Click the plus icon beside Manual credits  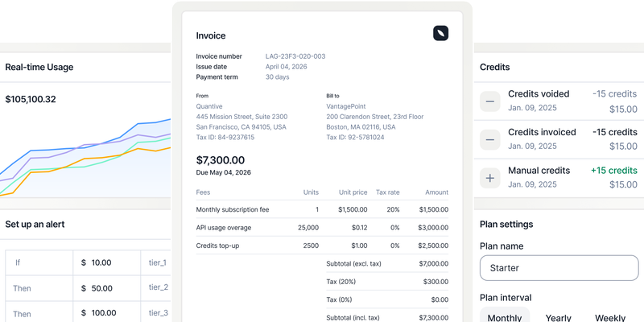click(490, 178)
